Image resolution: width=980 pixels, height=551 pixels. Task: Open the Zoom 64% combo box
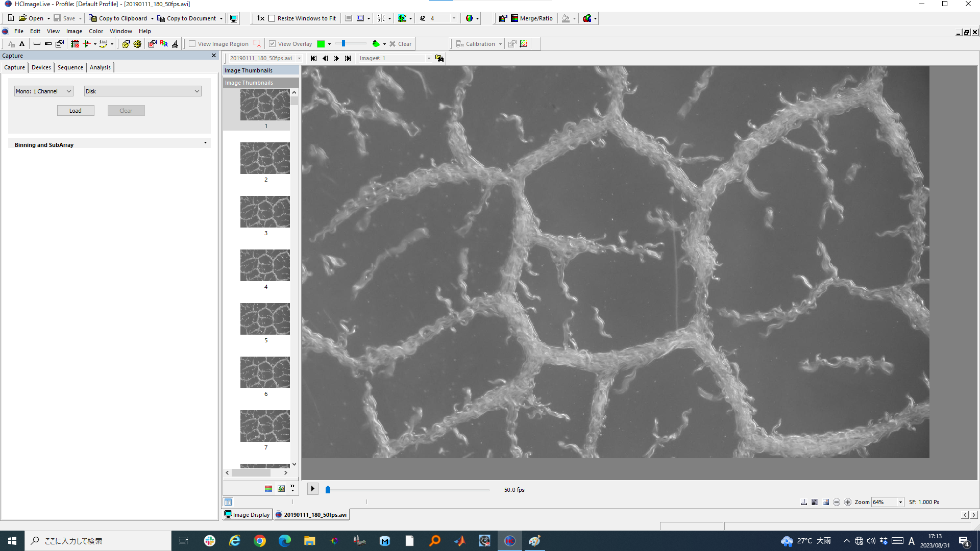click(x=888, y=502)
